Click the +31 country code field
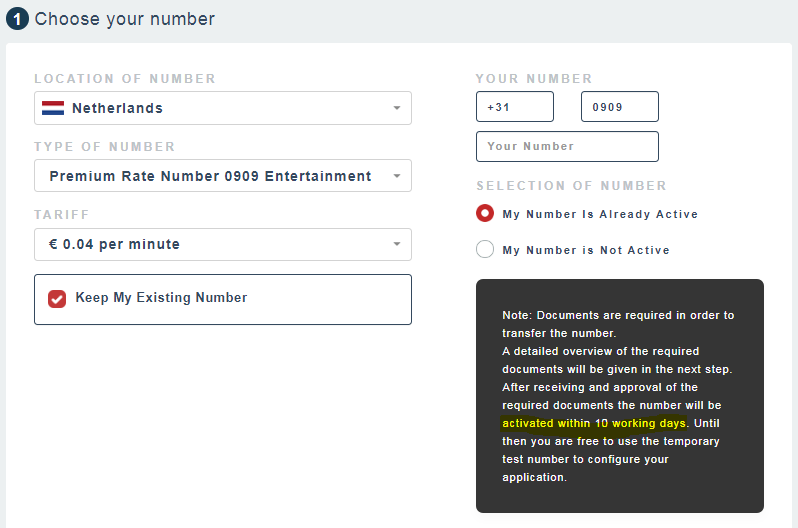The height and width of the screenshot is (528, 798). tap(515, 106)
